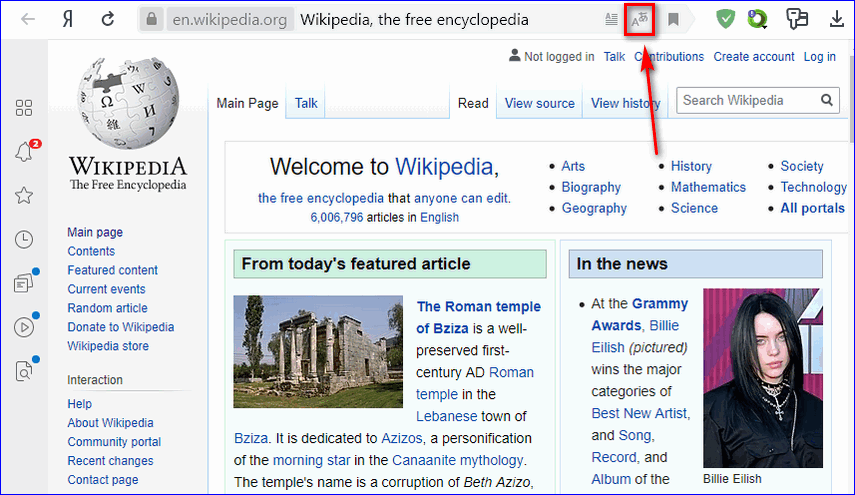The width and height of the screenshot is (855, 495).
Task: Open the tableau grid icon in sidebar
Action: pyautogui.click(x=24, y=108)
